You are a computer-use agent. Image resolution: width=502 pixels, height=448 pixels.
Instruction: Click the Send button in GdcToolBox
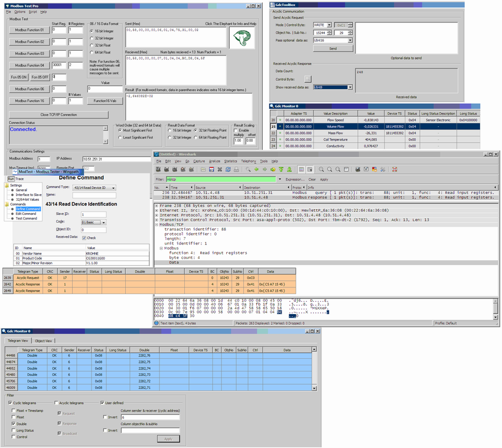(x=333, y=48)
